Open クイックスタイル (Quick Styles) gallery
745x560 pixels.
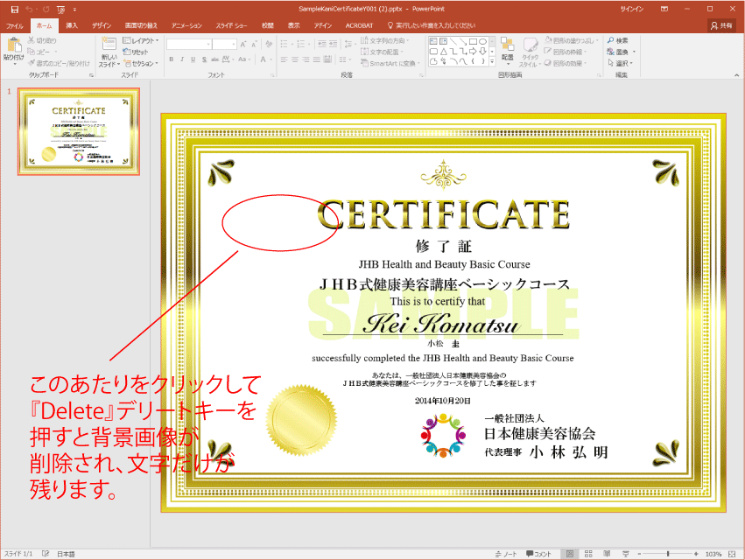(x=530, y=52)
